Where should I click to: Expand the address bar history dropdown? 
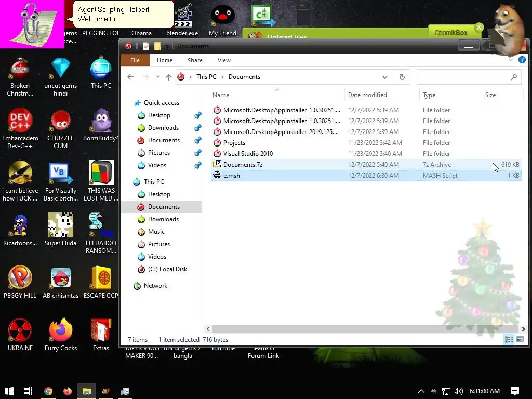(x=385, y=77)
